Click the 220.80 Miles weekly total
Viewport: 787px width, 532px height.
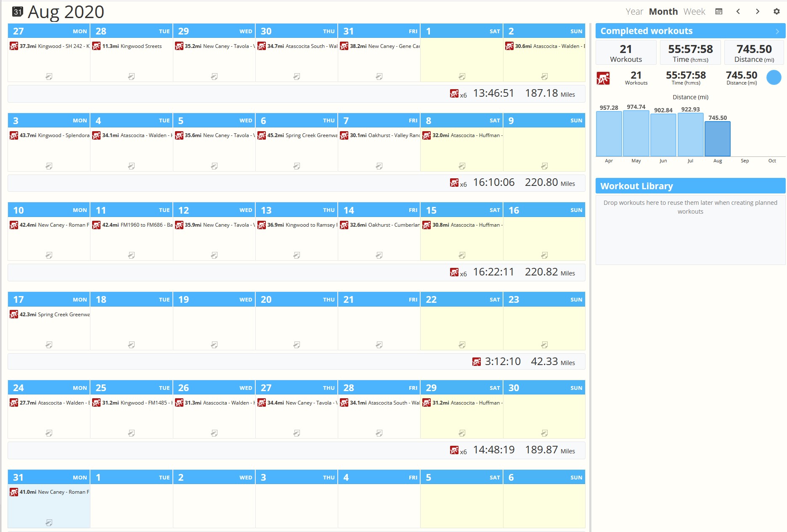point(550,183)
